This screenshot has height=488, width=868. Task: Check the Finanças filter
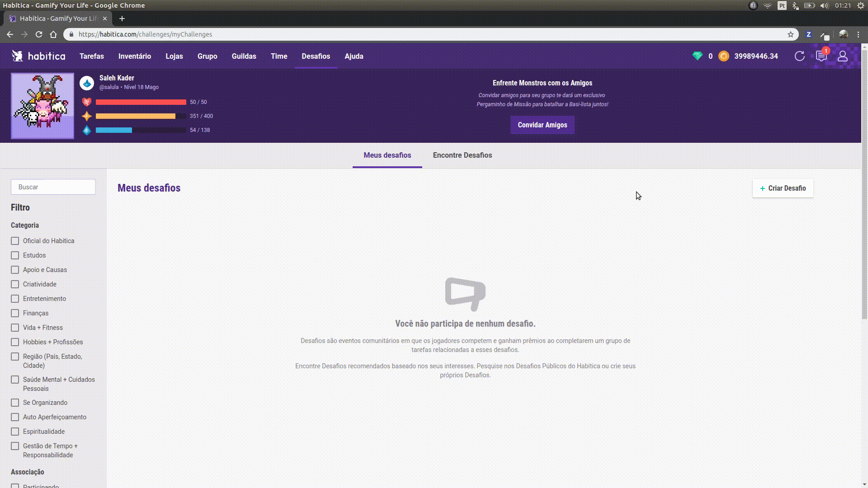[15, 313]
